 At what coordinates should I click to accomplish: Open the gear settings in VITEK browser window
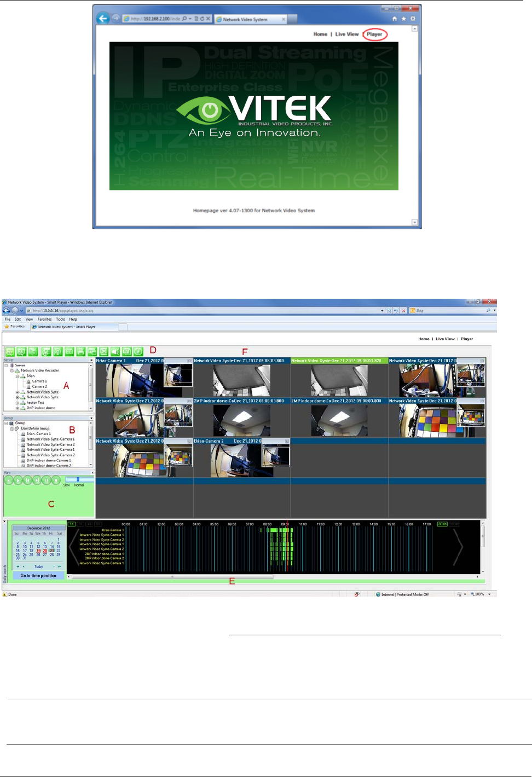click(x=413, y=18)
